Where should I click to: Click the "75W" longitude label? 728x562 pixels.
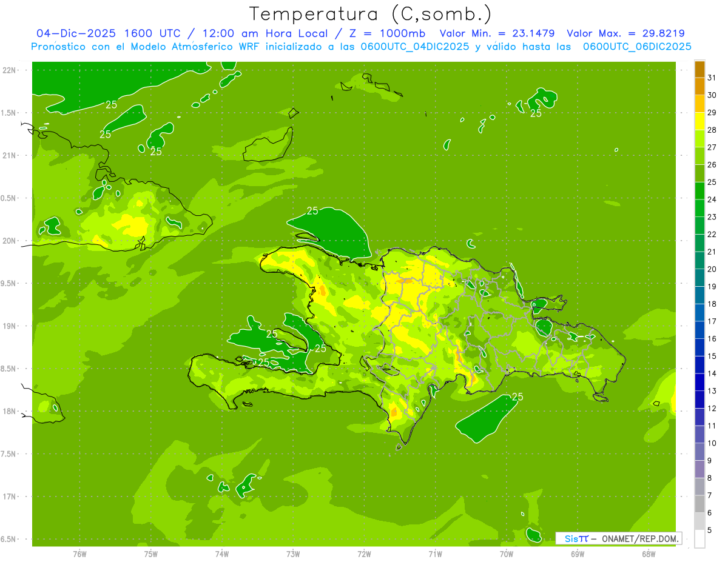coord(151,554)
